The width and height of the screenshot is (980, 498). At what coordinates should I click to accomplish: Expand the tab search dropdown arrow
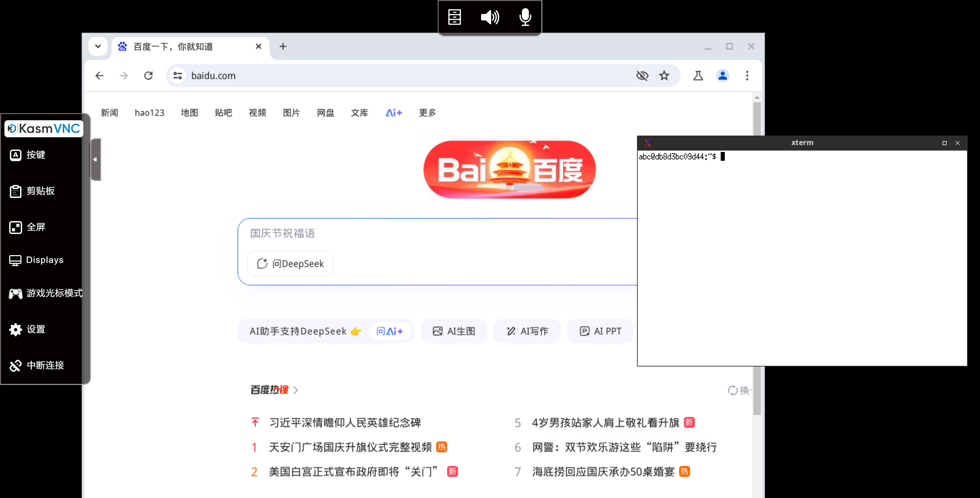(x=98, y=46)
